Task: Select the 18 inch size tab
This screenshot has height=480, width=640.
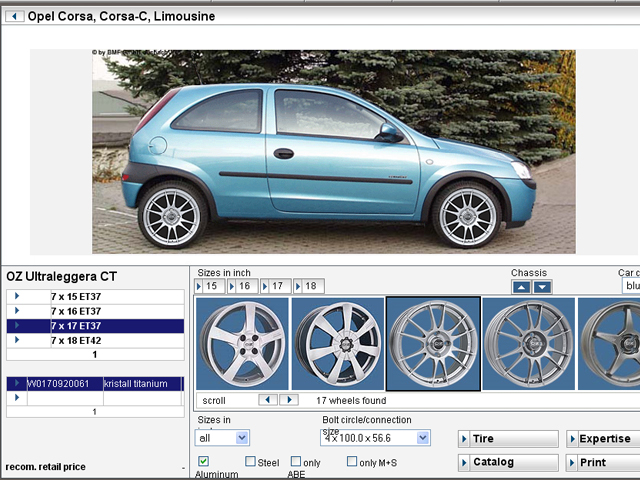Action: [x=309, y=286]
